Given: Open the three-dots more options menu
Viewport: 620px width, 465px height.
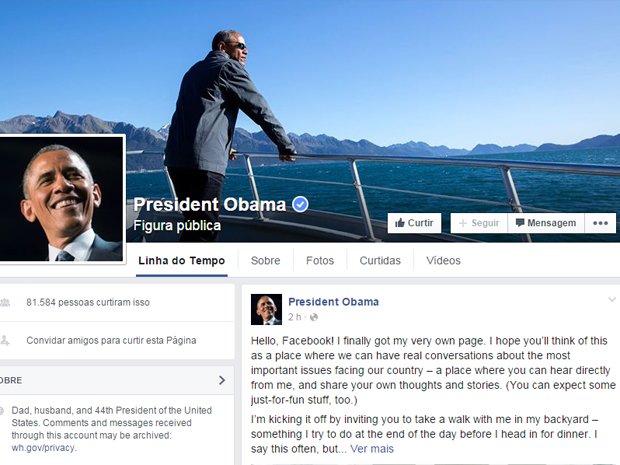Looking at the screenshot, I should (x=600, y=223).
